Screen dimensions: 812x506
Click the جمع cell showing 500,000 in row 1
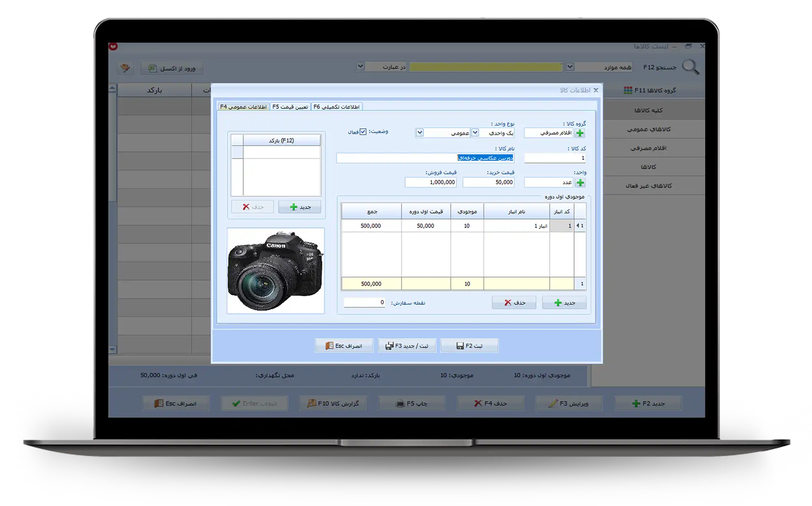tap(371, 226)
